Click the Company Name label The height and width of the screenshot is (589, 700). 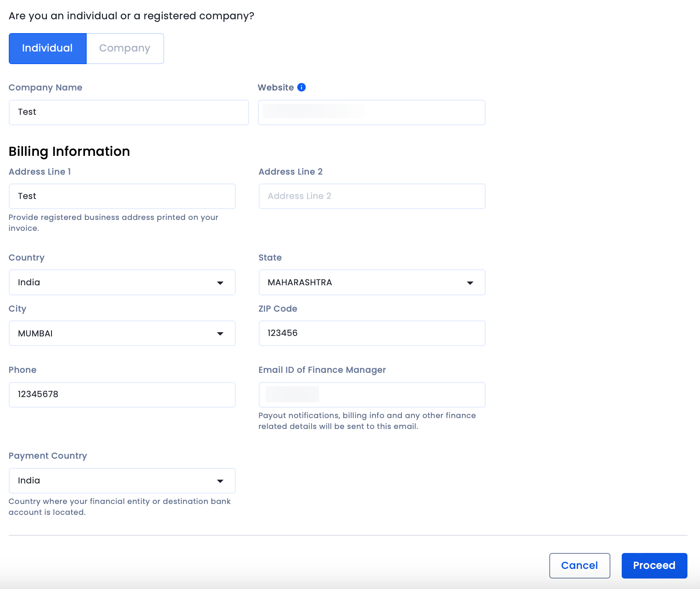pos(45,88)
